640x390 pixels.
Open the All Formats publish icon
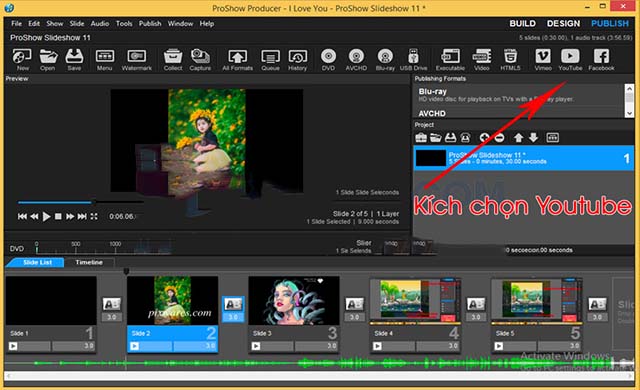238,60
